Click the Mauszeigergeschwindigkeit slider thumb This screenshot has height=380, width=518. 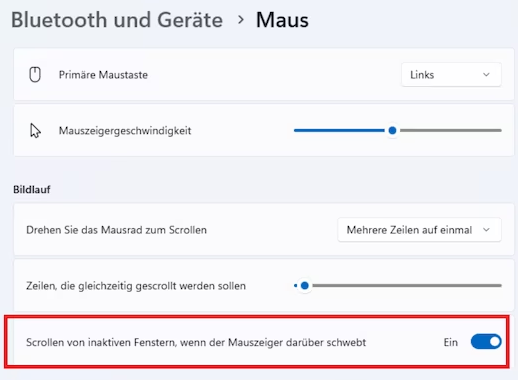(392, 130)
